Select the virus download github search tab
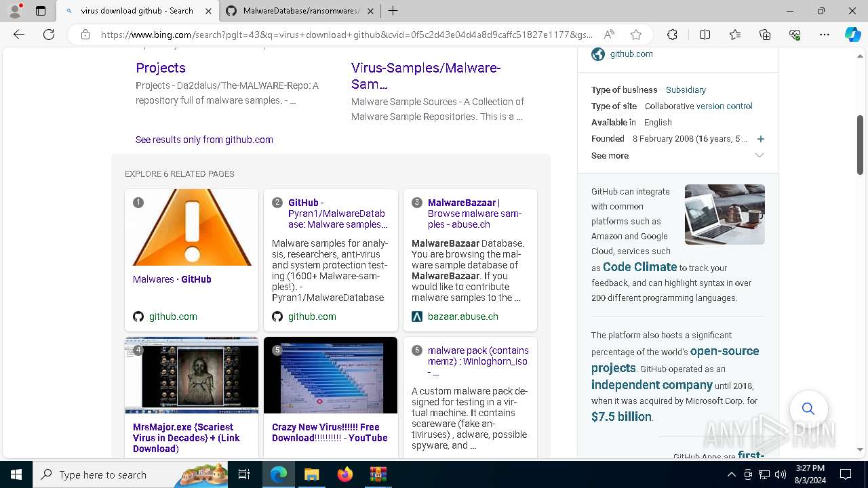 [137, 11]
